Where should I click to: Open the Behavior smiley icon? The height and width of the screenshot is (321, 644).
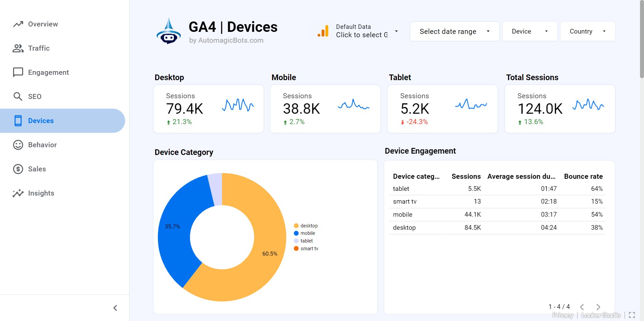click(x=18, y=145)
